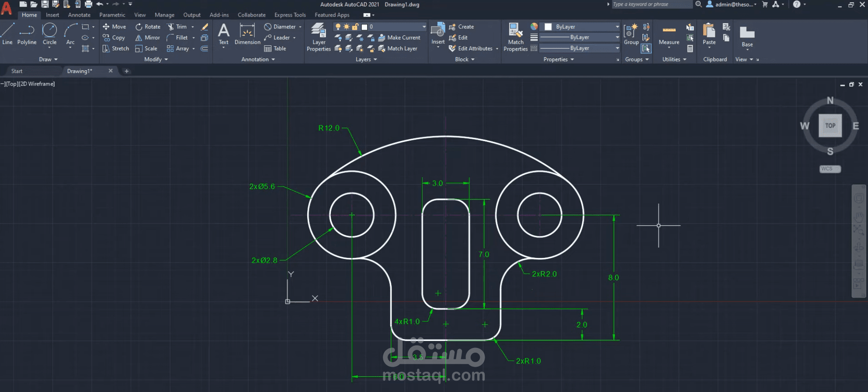Open the object color ByLayer dropdown
The image size is (868, 392).
point(617,27)
